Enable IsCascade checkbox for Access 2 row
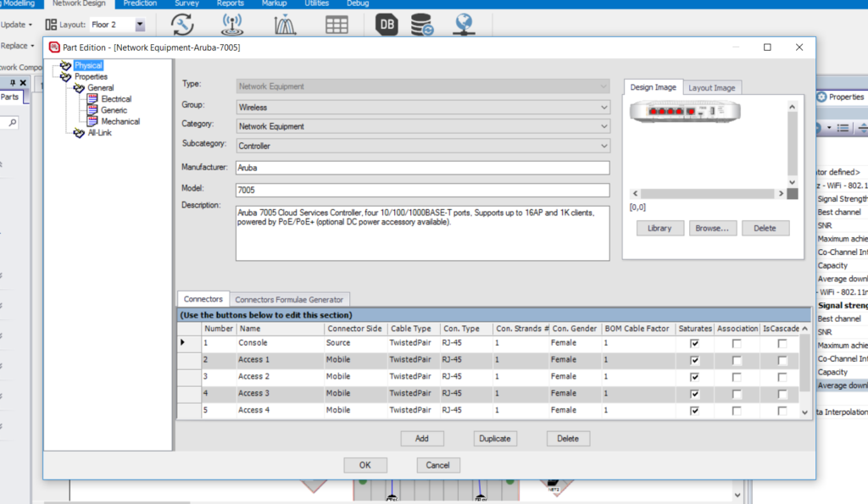Screen dimensions: 868x504 [x=782, y=377]
